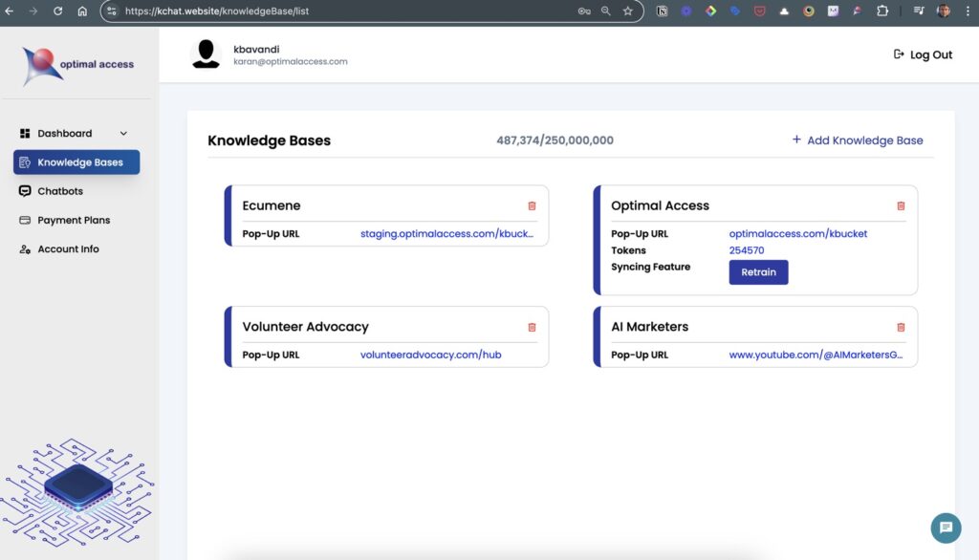Delete the Optimal Access knowledge base

(901, 206)
